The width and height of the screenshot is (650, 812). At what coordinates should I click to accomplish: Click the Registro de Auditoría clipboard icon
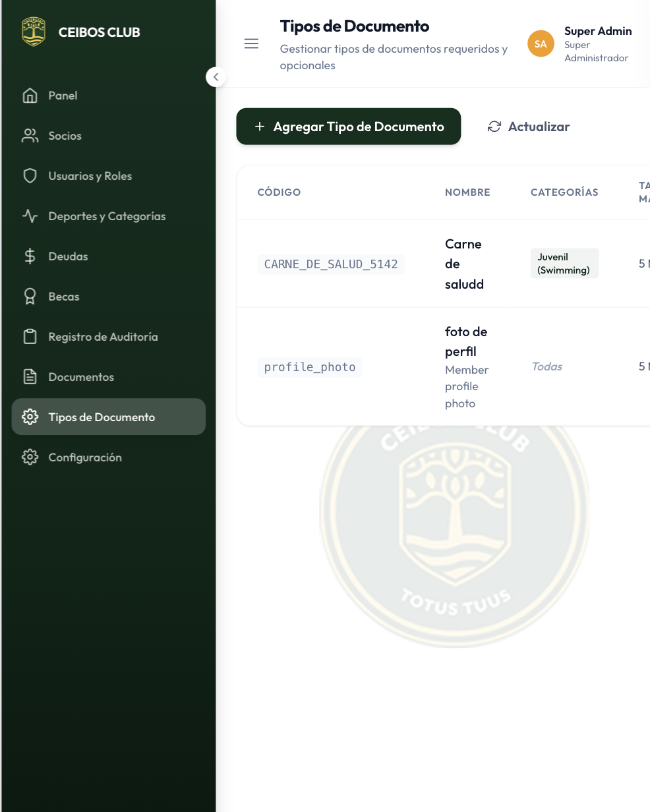pyautogui.click(x=30, y=337)
